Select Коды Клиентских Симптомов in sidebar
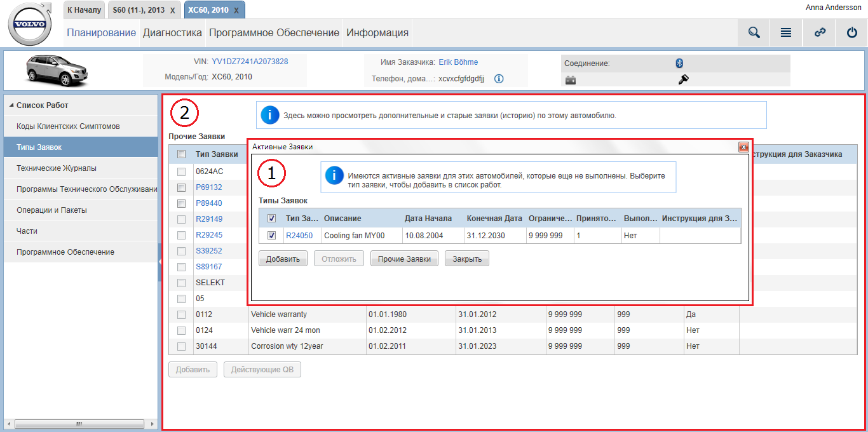Viewport: 868px width, 432px height. [x=81, y=126]
